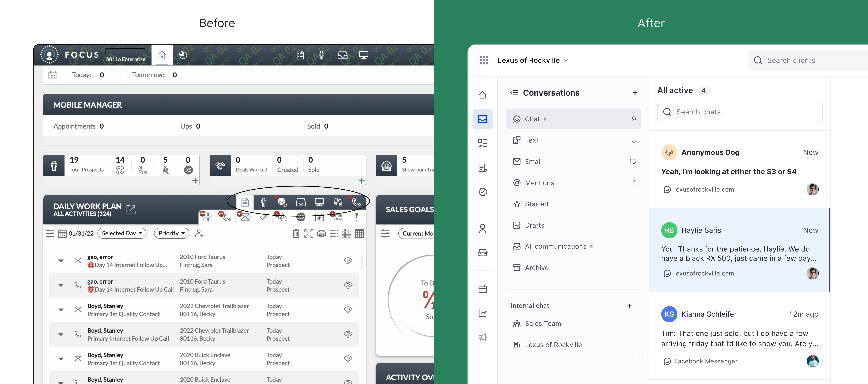Click the Search clients field
This screenshot has height=384, width=868.
808,60
